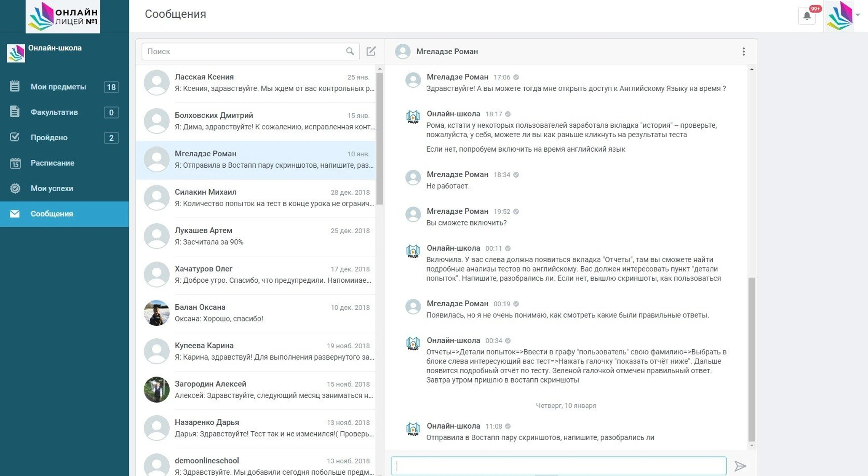This screenshot has width=868, height=476.
Task: Click read-status check next to 00:34
Action: tap(508, 341)
